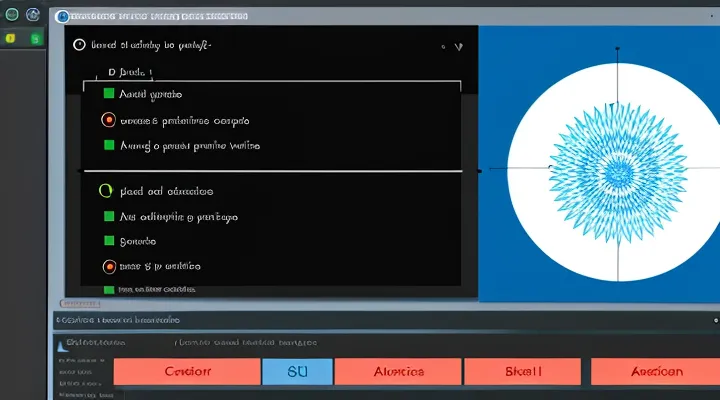Select the orange radio button in second group
The height and width of the screenshot is (400, 720).
(108, 267)
